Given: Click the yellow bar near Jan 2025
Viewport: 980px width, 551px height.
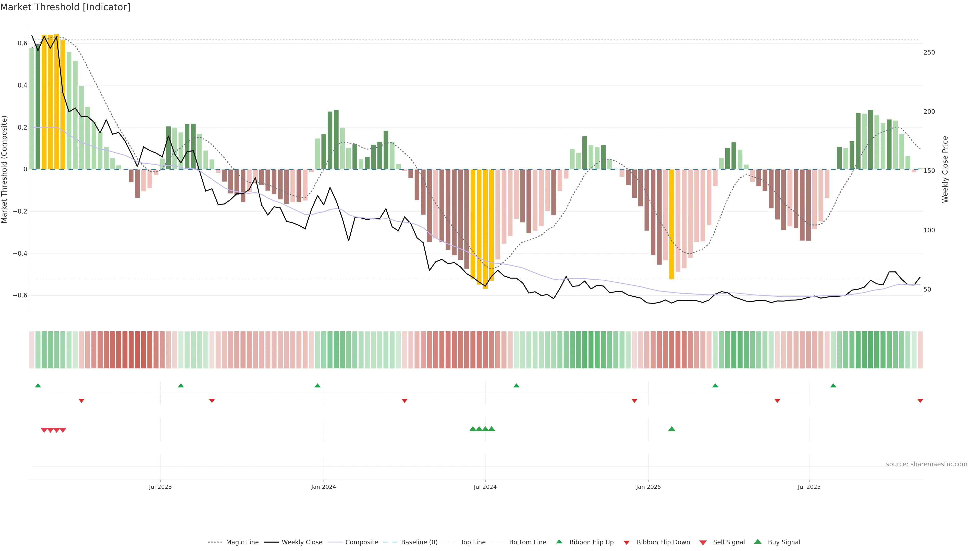Looking at the screenshot, I should click(x=671, y=224).
